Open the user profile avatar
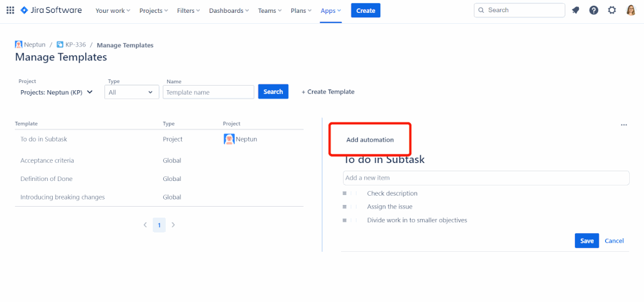644x302 pixels. pyautogui.click(x=631, y=10)
